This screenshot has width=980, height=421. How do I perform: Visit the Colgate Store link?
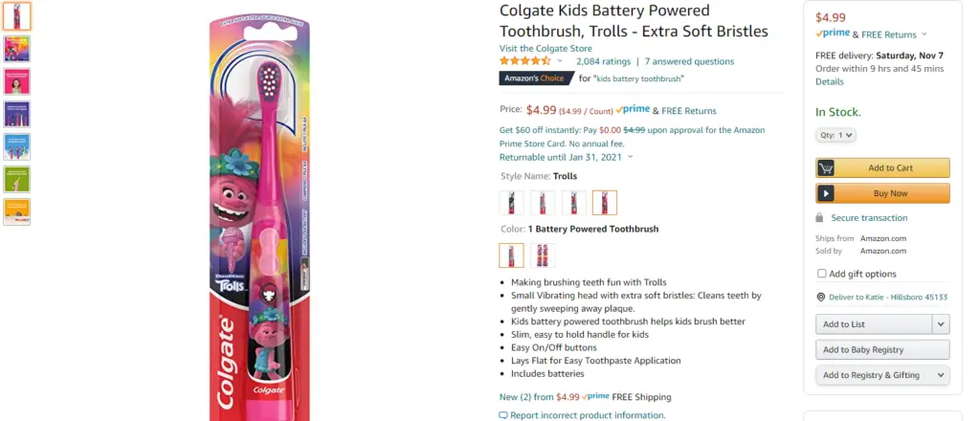546,49
